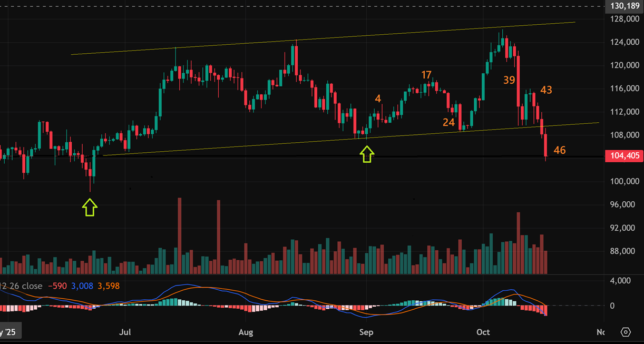Select the orange text label 4
644x344 pixels.
click(x=378, y=99)
